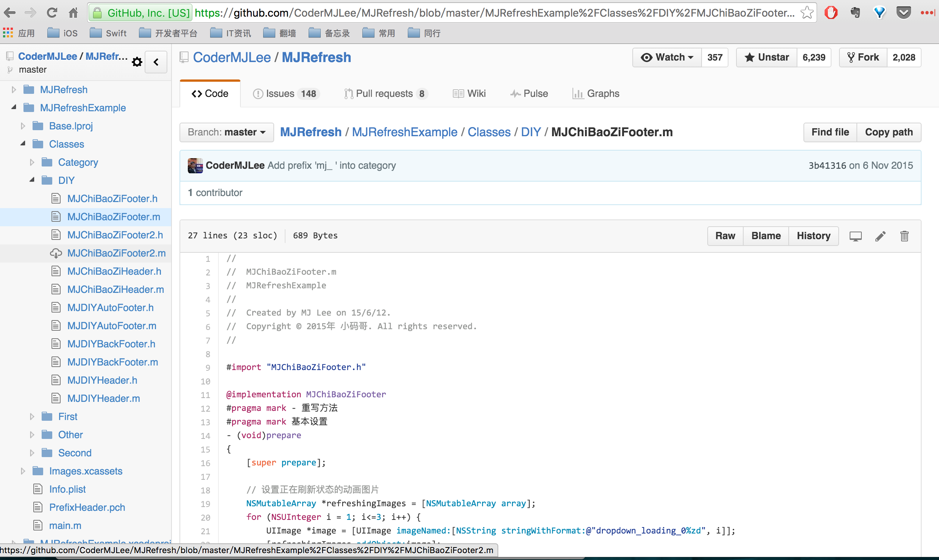Toggle the sidebar collapse arrow button
Screen dimensions: 939x560
coord(156,61)
